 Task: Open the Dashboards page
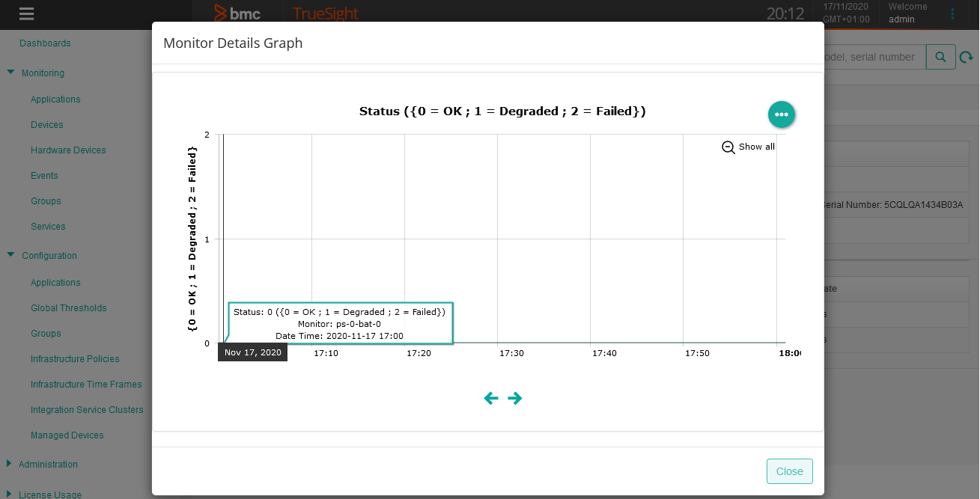pos(45,43)
